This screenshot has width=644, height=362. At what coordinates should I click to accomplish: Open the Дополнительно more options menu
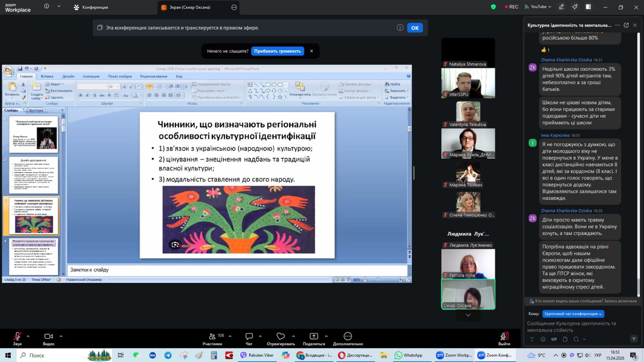tap(348, 336)
